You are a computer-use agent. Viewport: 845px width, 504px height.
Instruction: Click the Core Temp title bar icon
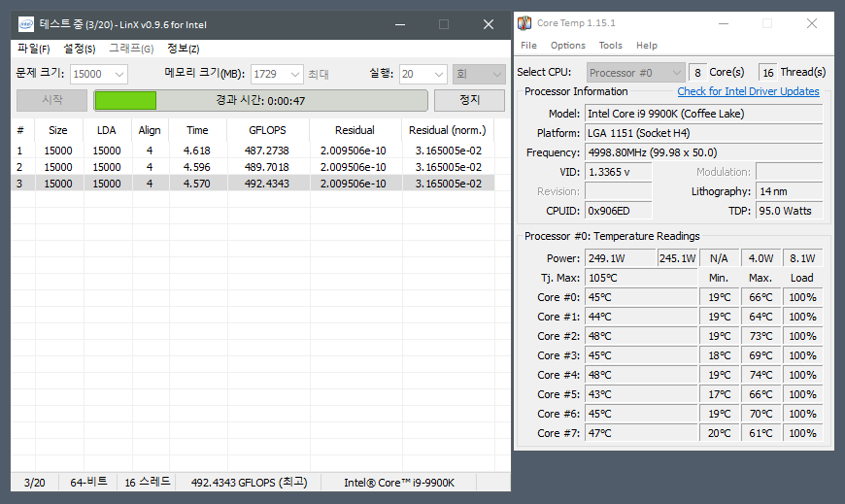(524, 23)
